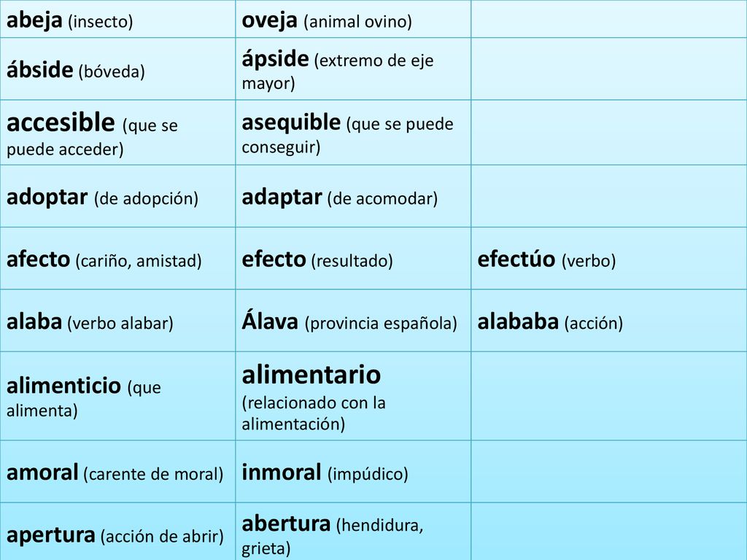Screen dimensions: 747x560
Task: Click the word accesible
Action: [x=61, y=122]
